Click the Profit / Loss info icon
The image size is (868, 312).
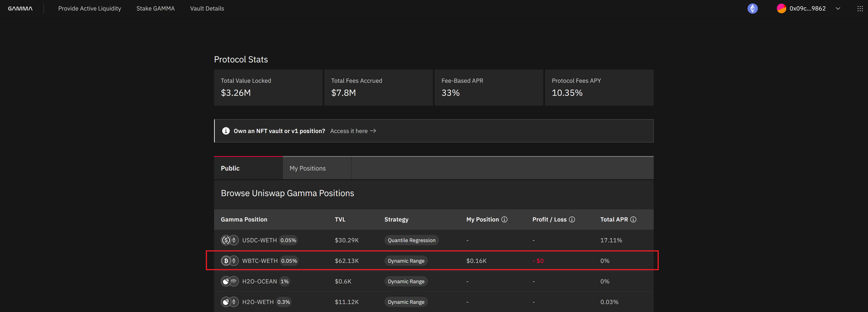coord(572,220)
